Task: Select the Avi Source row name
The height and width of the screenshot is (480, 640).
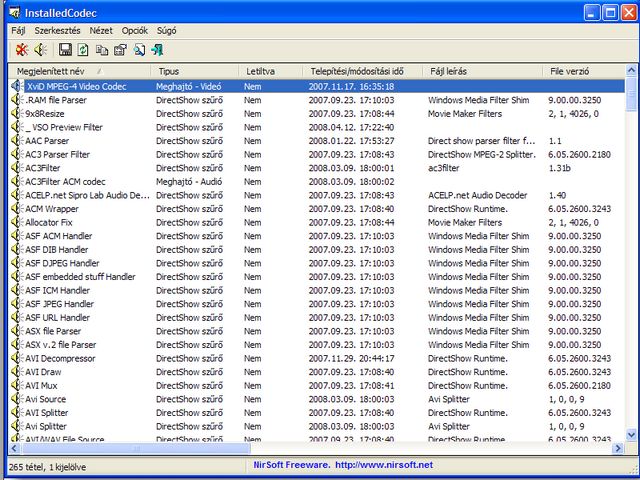Action: pyautogui.click(x=46, y=399)
